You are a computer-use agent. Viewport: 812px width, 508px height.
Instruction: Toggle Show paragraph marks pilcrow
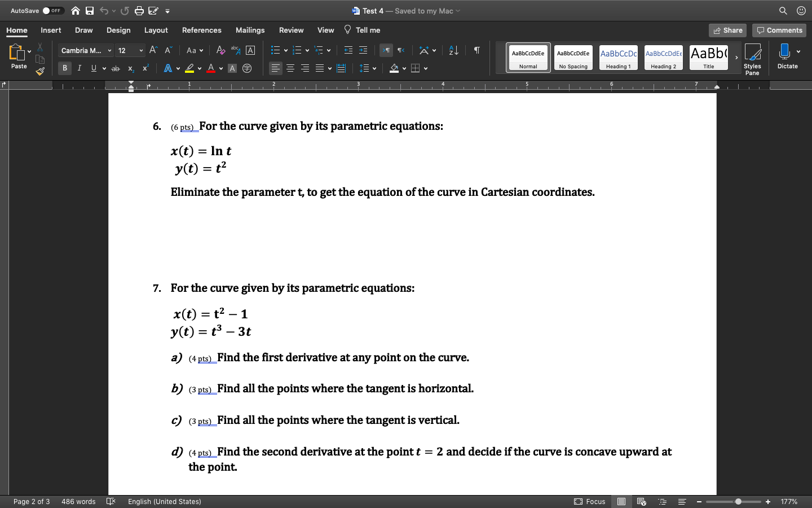tap(477, 50)
